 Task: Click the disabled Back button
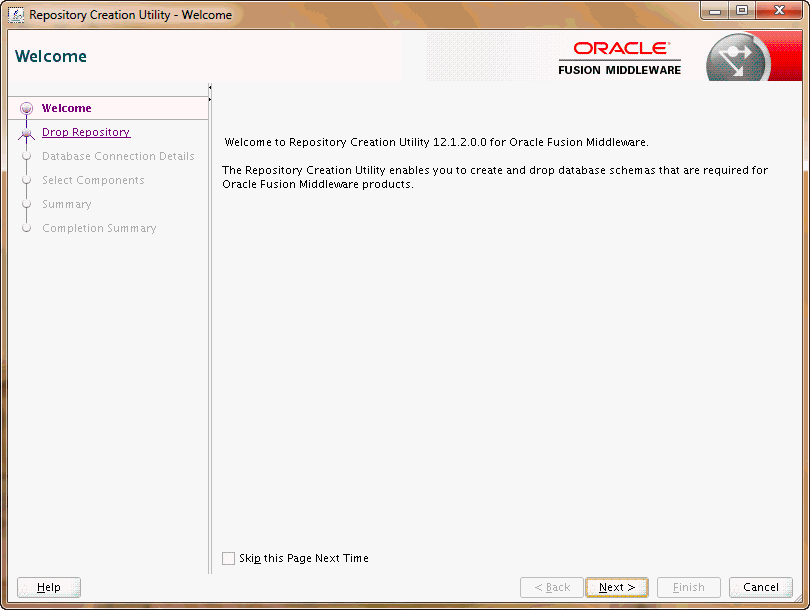point(552,587)
